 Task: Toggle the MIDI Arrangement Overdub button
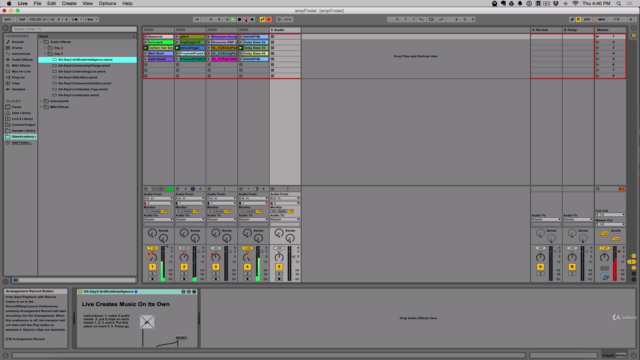[x=252, y=19]
